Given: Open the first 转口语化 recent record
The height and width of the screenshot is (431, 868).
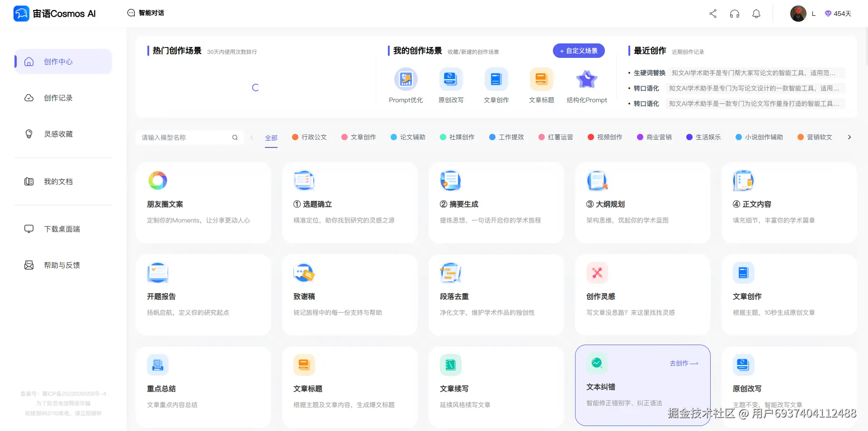Looking at the screenshot, I should (x=736, y=88).
